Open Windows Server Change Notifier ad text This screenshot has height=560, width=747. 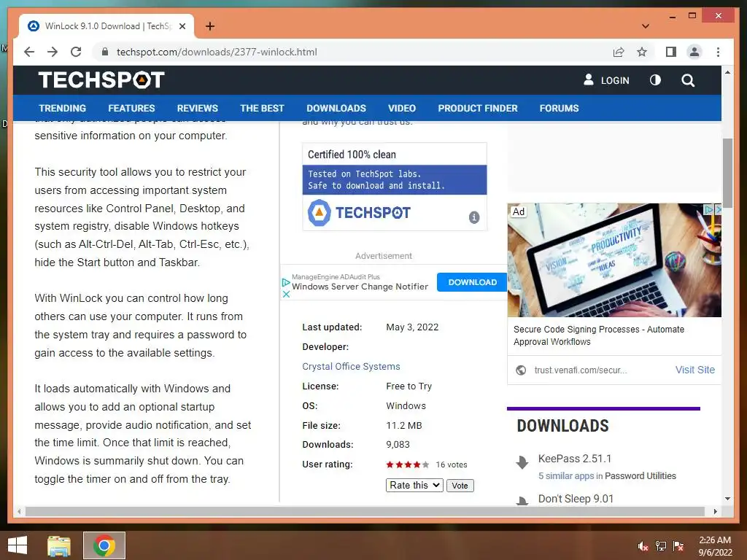coord(360,287)
